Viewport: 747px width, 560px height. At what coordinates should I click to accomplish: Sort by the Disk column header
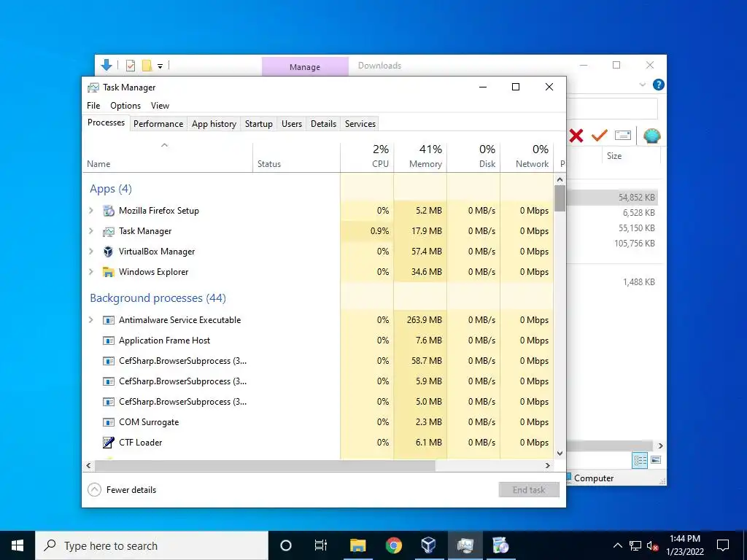pos(473,157)
